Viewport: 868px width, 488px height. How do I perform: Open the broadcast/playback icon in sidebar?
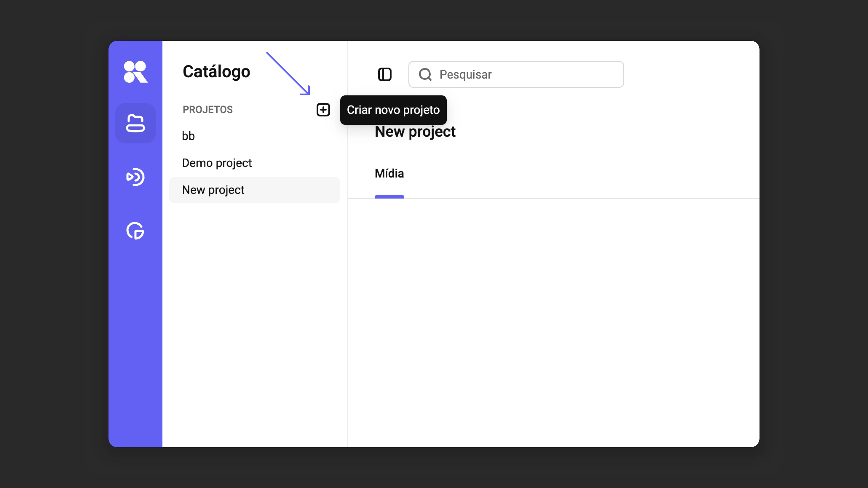[x=135, y=177]
